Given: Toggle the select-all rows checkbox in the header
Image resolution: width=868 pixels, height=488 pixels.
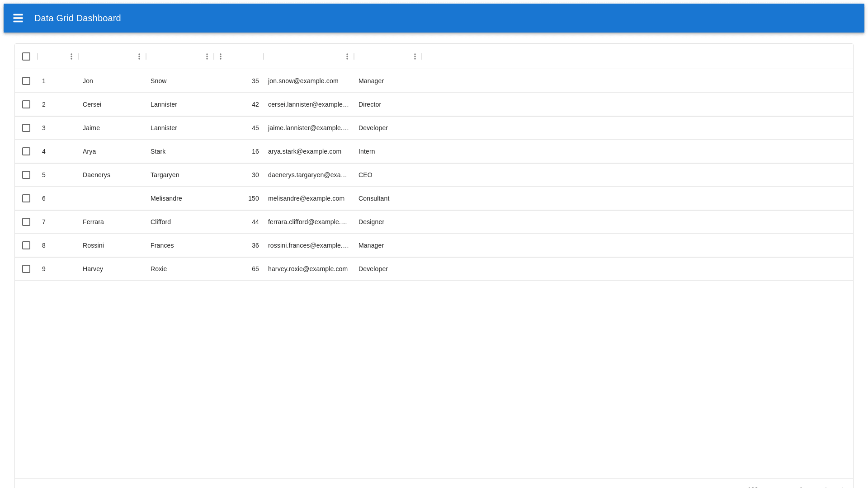Looking at the screenshot, I should [26, 56].
